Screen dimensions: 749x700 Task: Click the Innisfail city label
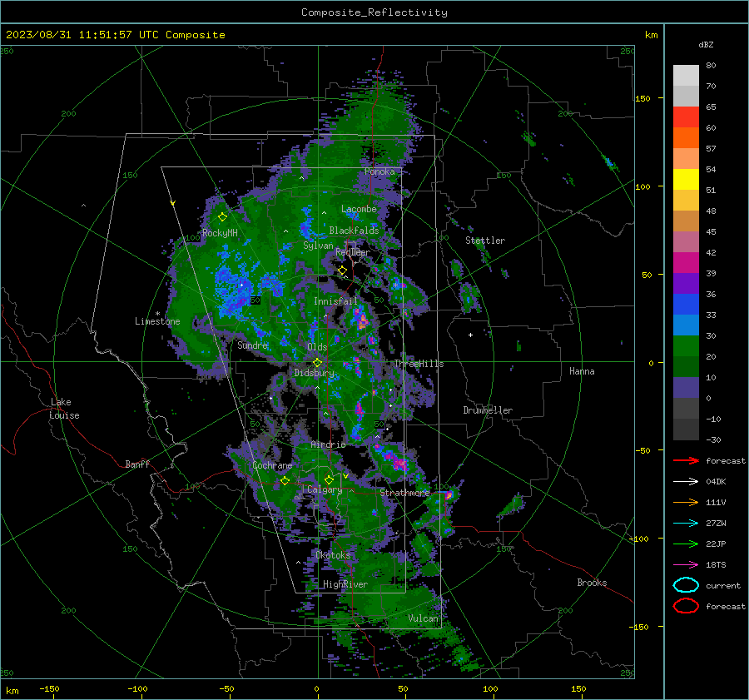point(335,301)
